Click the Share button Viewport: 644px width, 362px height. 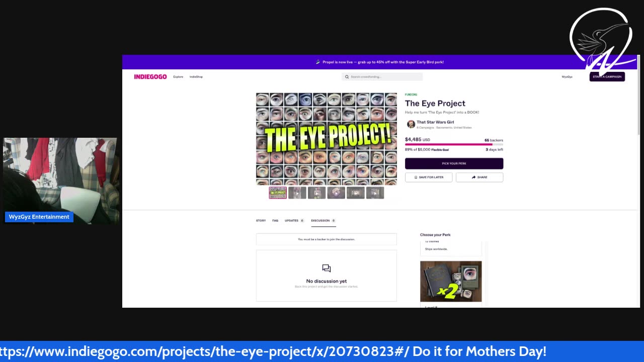tap(479, 177)
